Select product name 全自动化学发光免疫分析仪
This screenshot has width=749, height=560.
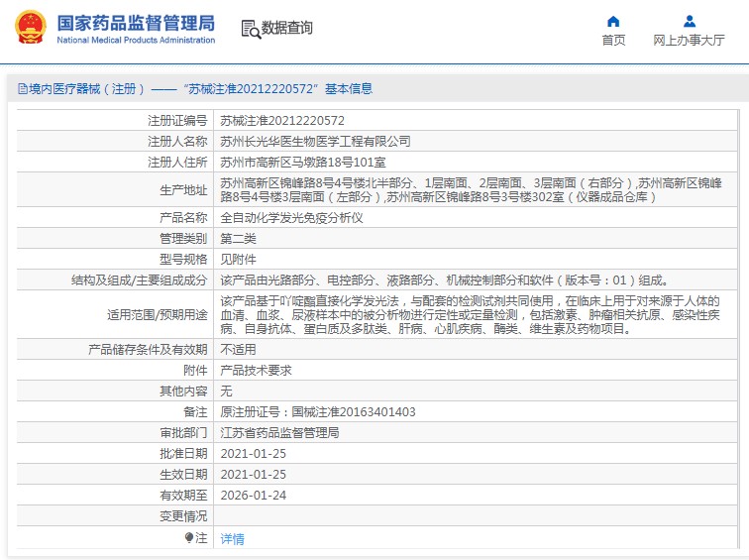(x=291, y=218)
